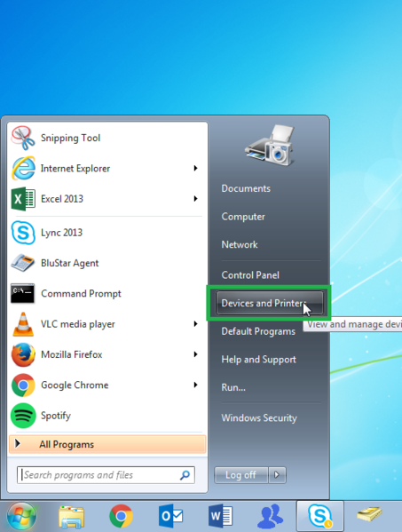Open Outlook from the taskbar
Viewport: 402px width, 532px height.
click(x=171, y=516)
